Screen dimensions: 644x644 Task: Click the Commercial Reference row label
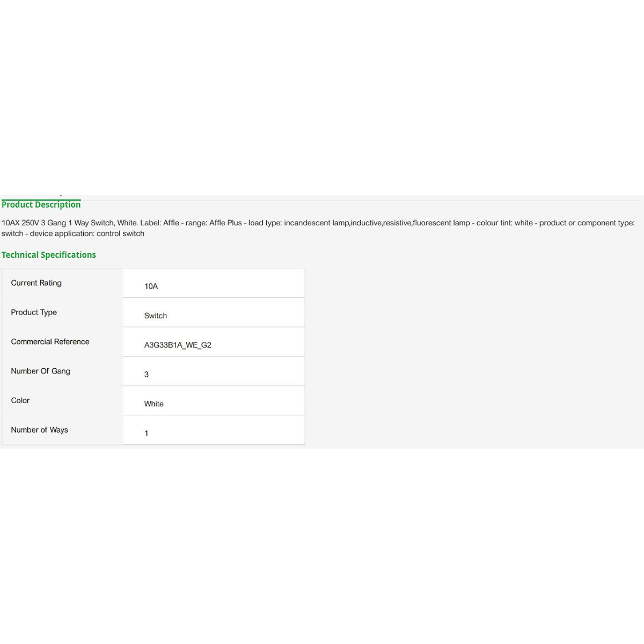[50, 342]
